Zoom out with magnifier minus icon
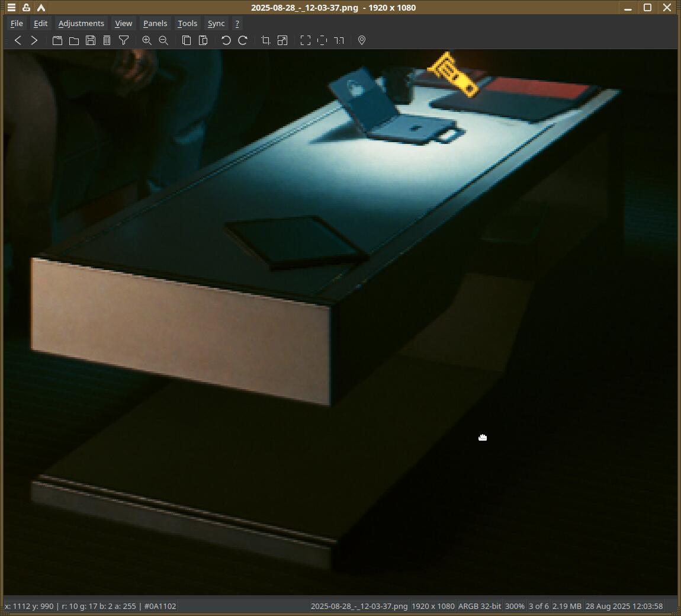Screen dimensions: 681x616 coord(163,40)
